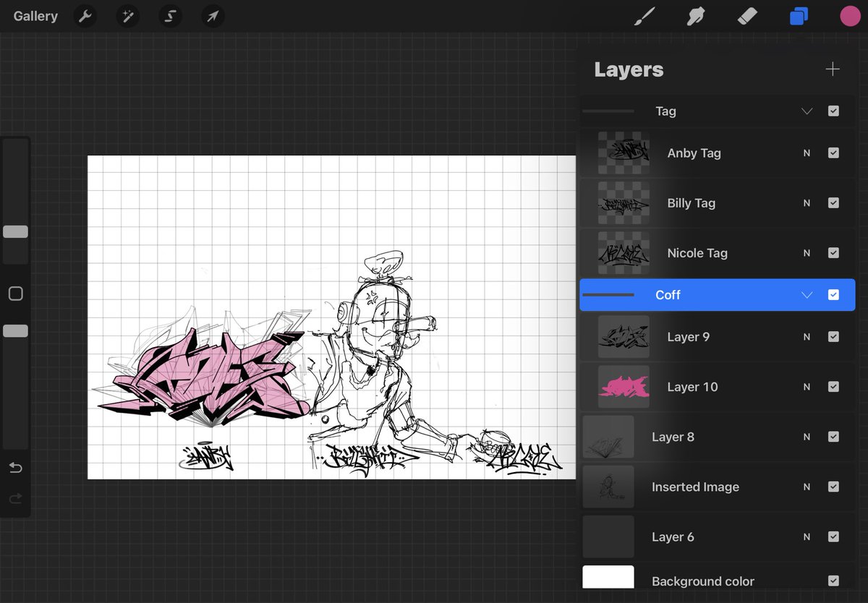The image size is (868, 603).
Task: Toggle Layer 8 visibility checkbox
Action: [833, 437]
